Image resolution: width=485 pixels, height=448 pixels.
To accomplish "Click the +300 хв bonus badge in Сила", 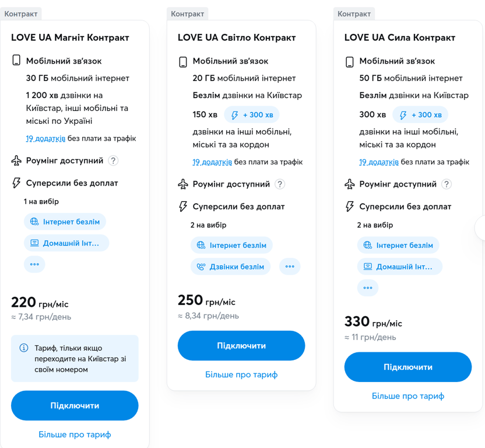I will point(420,115).
